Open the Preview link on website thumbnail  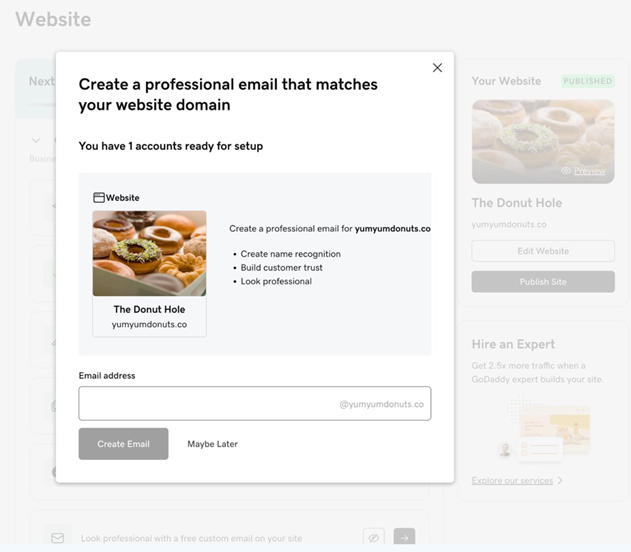[590, 171]
